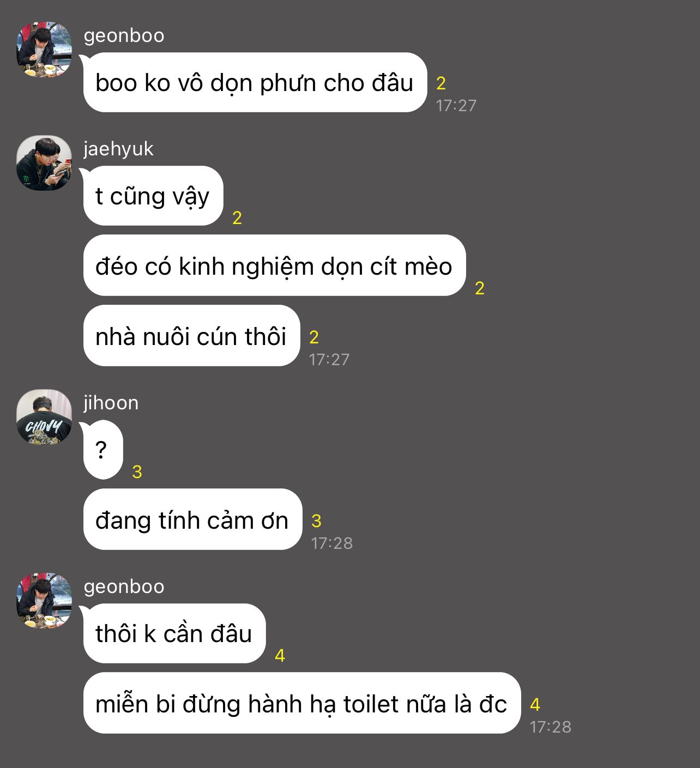
Task: Tap unread count 2 beside 'boo ko vô' message
Action: (x=441, y=83)
